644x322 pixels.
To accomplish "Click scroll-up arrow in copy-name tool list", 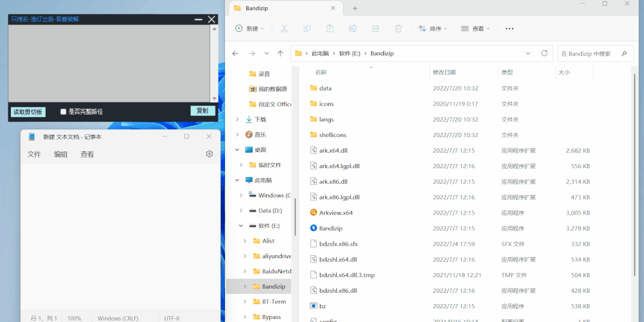I will [x=214, y=29].
